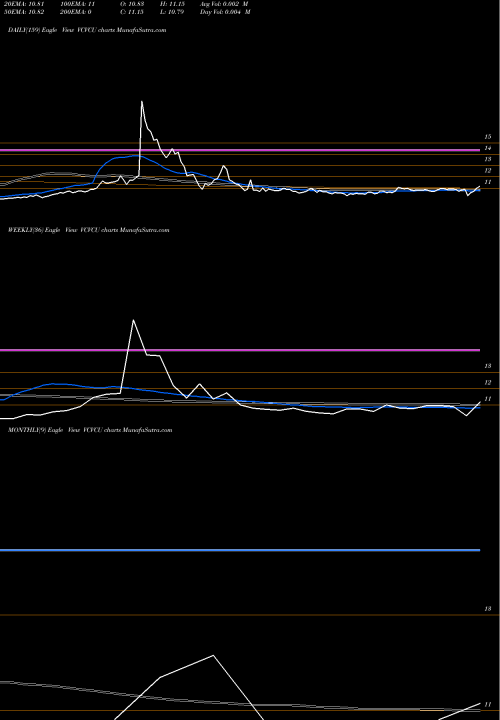500x720 pixels.
Task: Click the 11 price label on monthly chart
Action: [x=488, y=704]
